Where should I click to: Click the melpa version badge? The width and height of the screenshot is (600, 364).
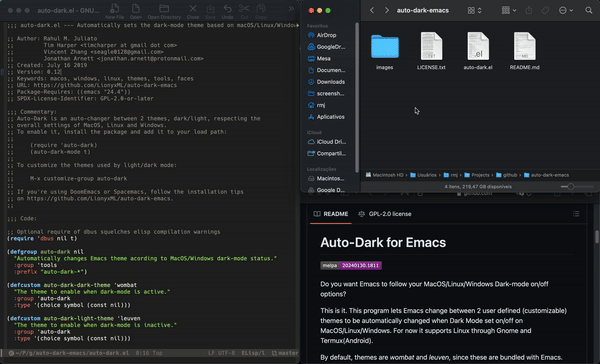pyautogui.click(x=351, y=265)
